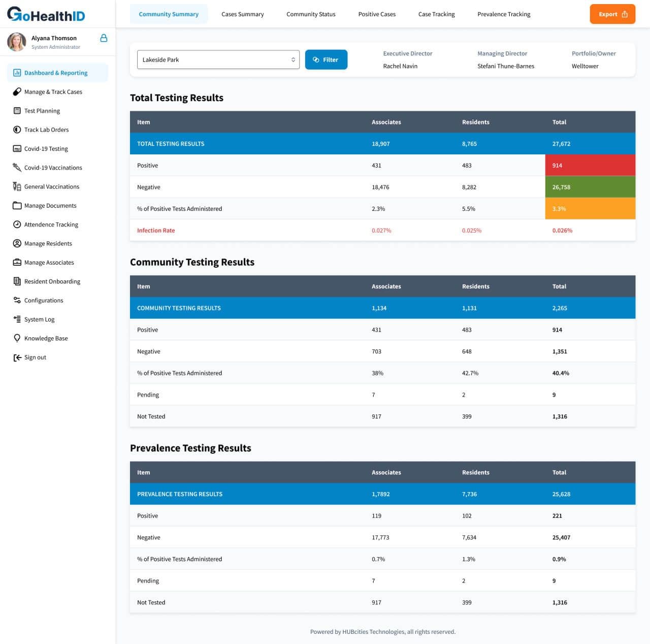This screenshot has height=644, width=650.
Task: Open the Positive Cases tab
Action: click(x=377, y=14)
